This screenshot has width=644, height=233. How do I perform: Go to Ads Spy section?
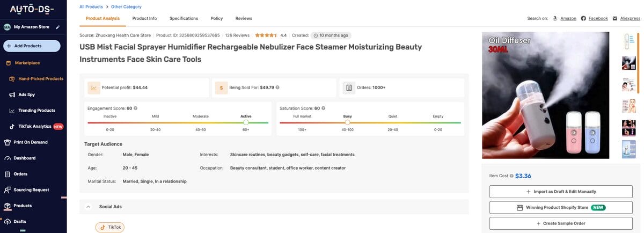22,94
